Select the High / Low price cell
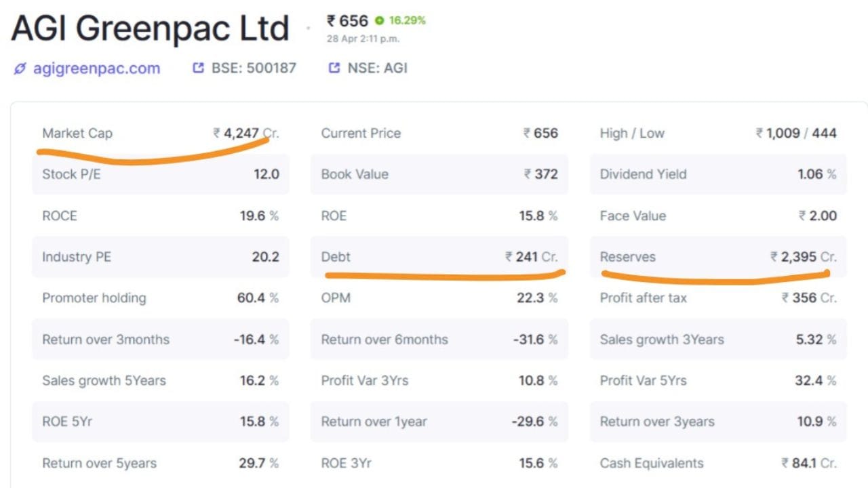This screenshot has width=868, height=488. tap(718, 134)
